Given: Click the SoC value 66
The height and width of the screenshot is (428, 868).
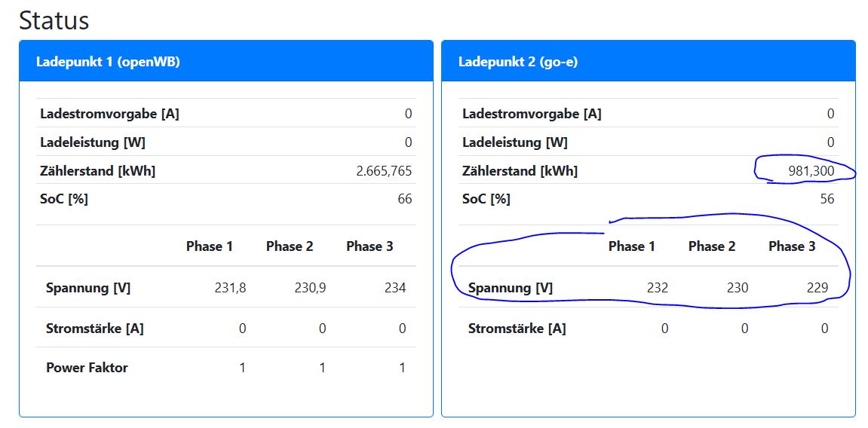Looking at the screenshot, I should [405, 199].
